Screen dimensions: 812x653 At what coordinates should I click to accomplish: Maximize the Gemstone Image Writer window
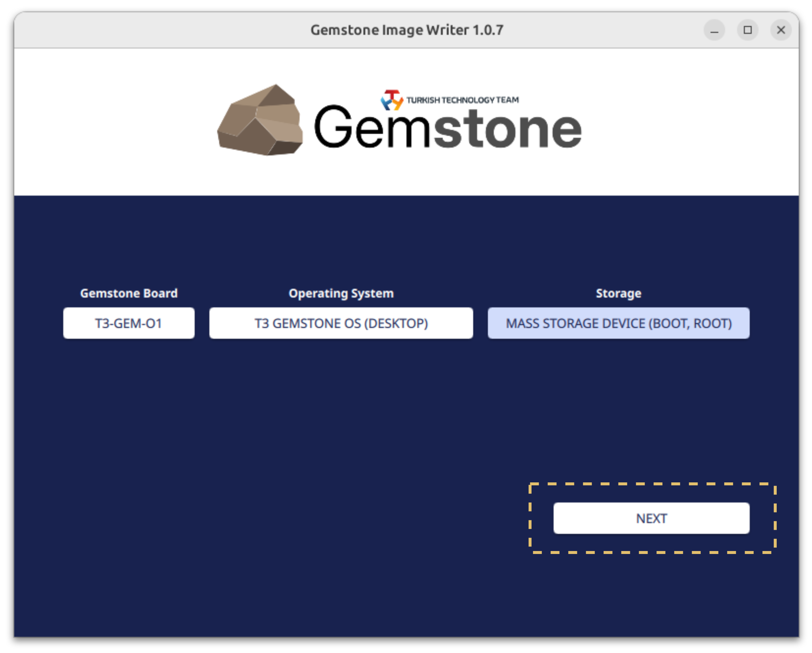pyautogui.click(x=748, y=30)
